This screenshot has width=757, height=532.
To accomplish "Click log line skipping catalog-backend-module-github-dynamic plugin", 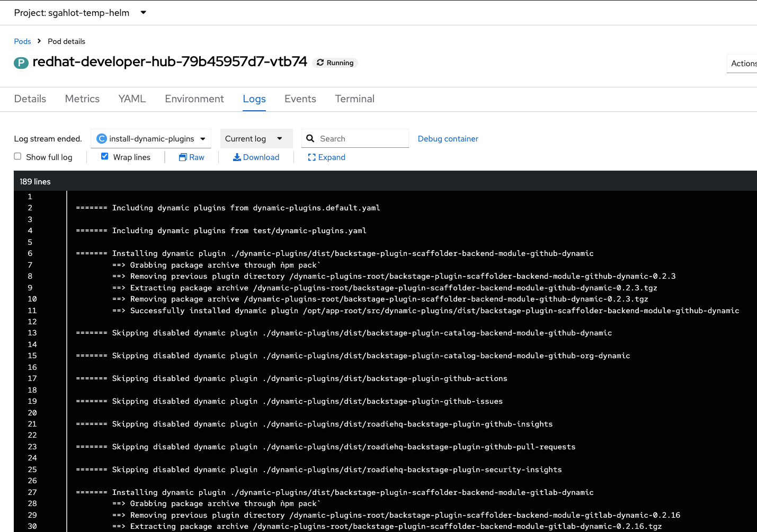I will [x=344, y=333].
